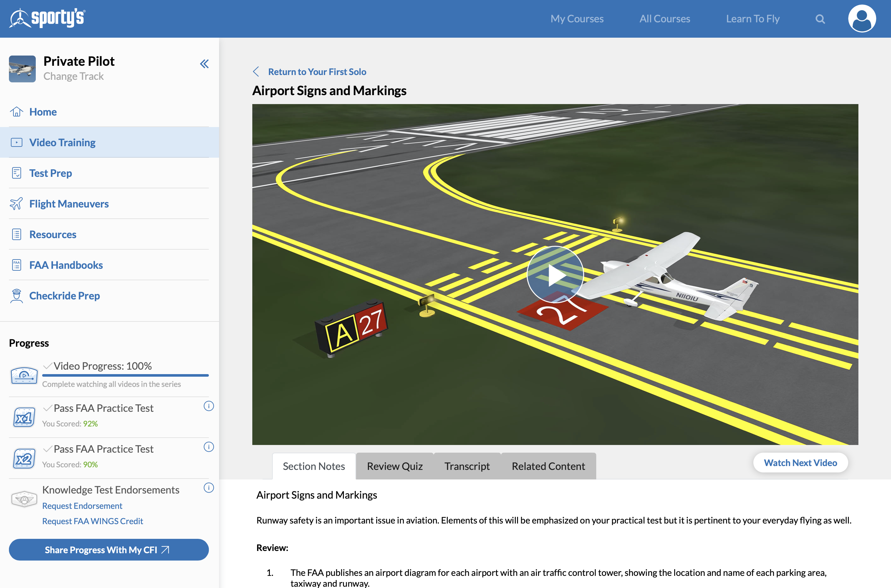891x588 pixels.
Task: Open the Test Prep section
Action: pyautogui.click(x=51, y=173)
